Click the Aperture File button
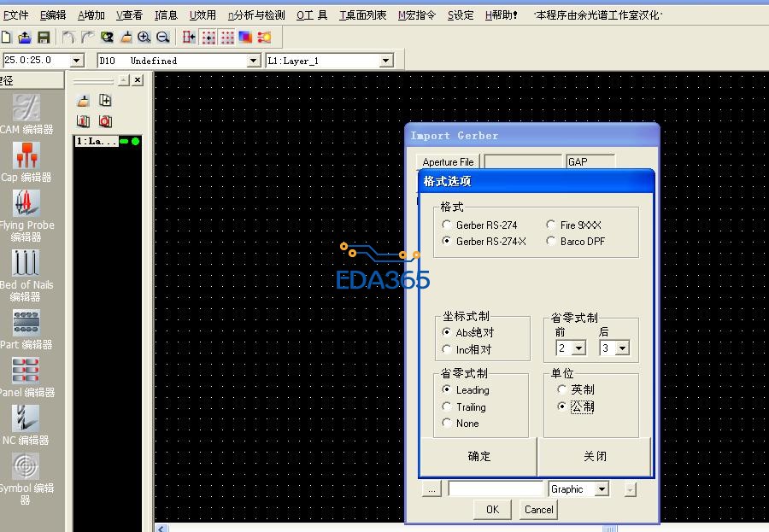This screenshot has height=532, width=769. coord(448,161)
